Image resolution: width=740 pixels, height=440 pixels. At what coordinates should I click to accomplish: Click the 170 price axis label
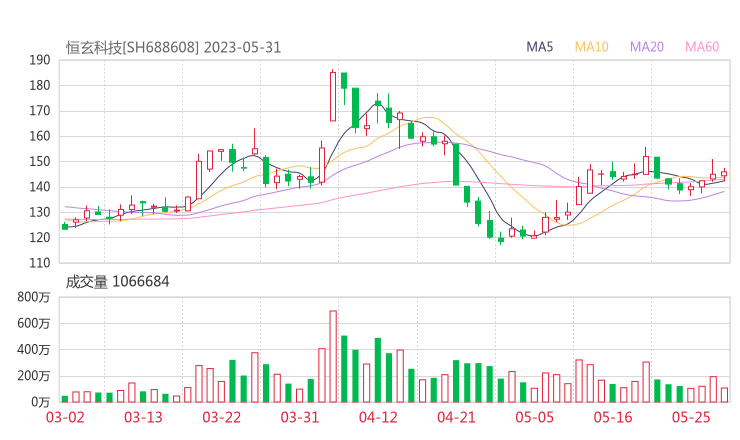click(x=40, y=111)
